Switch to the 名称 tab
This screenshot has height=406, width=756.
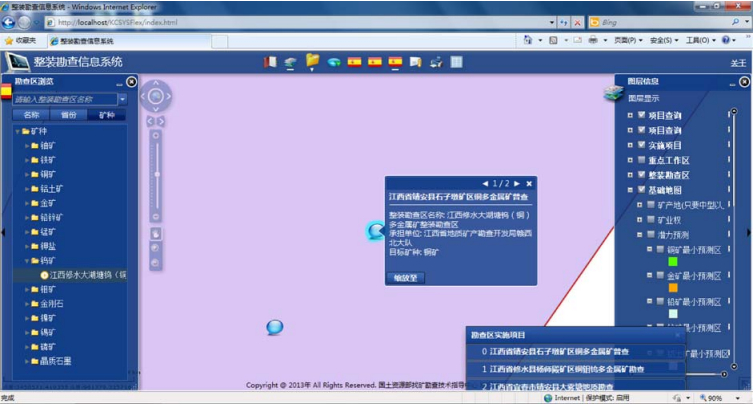[x=31, y=115]
